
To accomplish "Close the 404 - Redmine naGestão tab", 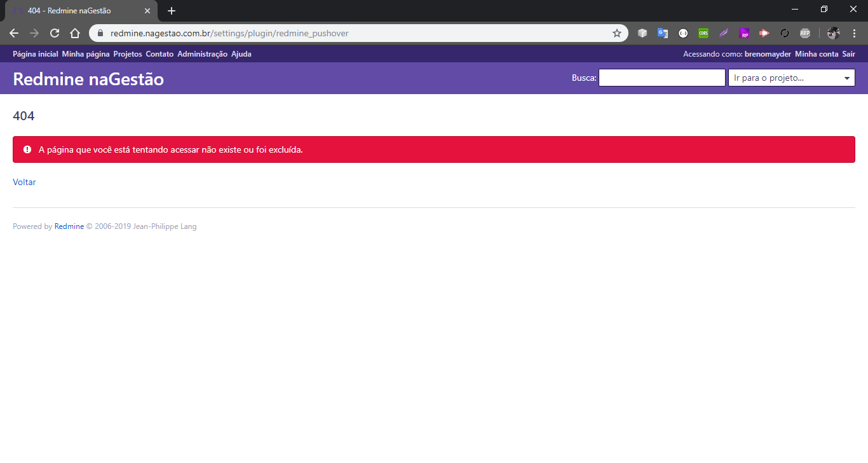I will 147,11.
